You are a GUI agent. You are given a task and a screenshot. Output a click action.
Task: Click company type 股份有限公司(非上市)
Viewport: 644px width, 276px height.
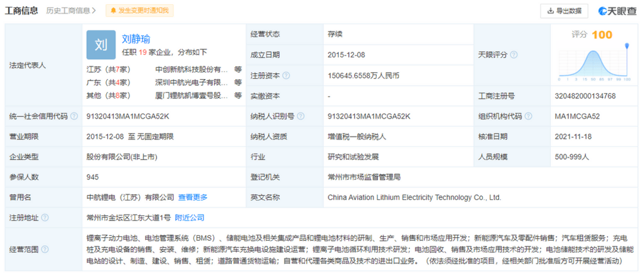pos(122,157)
